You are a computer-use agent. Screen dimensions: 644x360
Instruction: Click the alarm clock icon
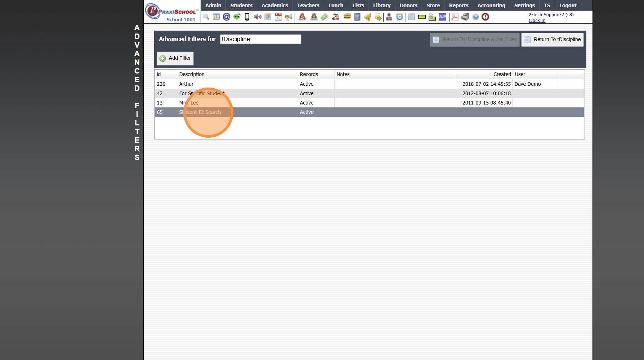[x=399, y=17]
